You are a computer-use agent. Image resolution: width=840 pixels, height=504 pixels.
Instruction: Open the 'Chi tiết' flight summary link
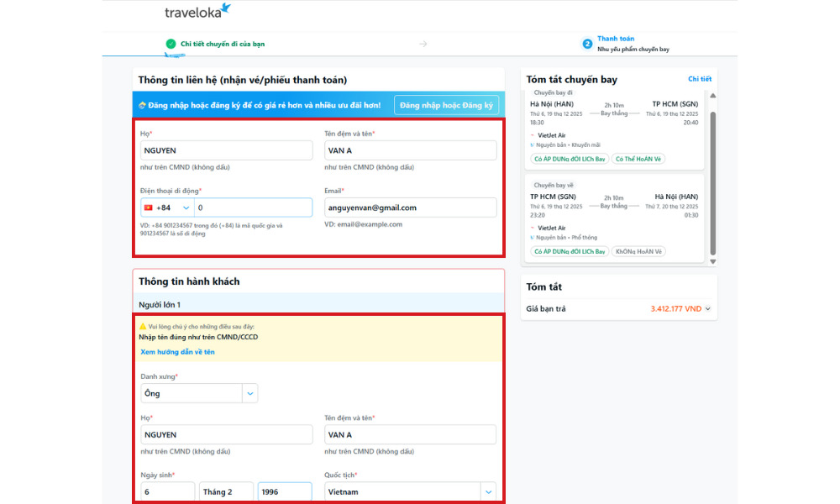(x=699, y=79)
